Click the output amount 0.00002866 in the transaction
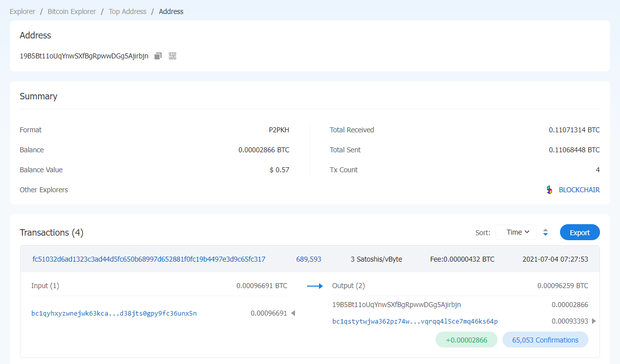The width and height of the screenshot is (620, 364). coord(570,305)
